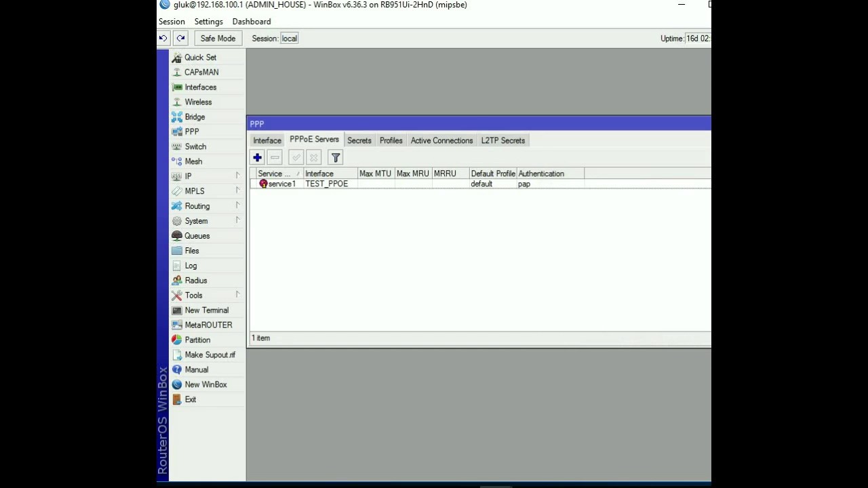Sort by MRRU column header
Viewport: 868px width, 488px height.
pyautogui.click(x=451, y=174)
